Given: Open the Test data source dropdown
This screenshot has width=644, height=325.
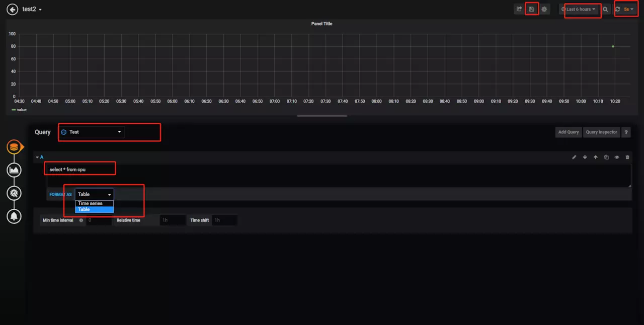Looking at the screenshot, I should [91, 132].
